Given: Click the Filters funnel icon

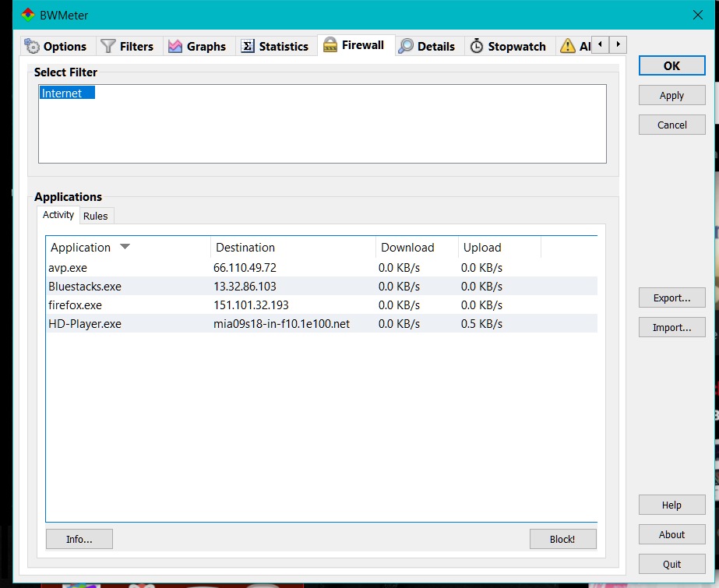Looking at the screenshot, I should pyautogui.click(x=107, y=46).
